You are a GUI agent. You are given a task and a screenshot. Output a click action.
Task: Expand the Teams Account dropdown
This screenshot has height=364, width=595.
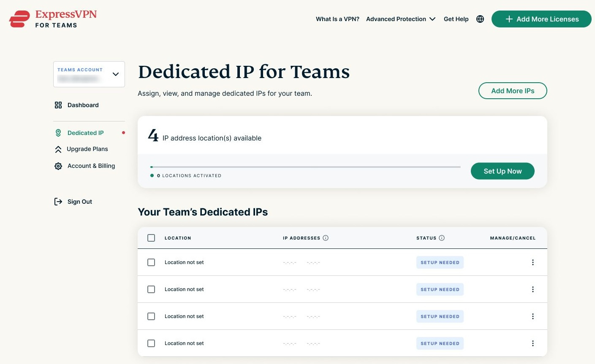pyautogui.click(x=89, y=74)
